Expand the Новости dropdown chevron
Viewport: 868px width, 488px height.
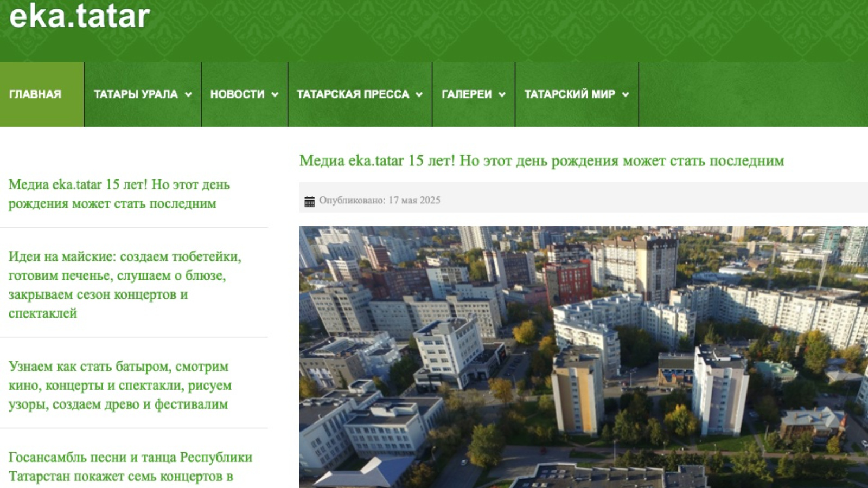[275, 94]
